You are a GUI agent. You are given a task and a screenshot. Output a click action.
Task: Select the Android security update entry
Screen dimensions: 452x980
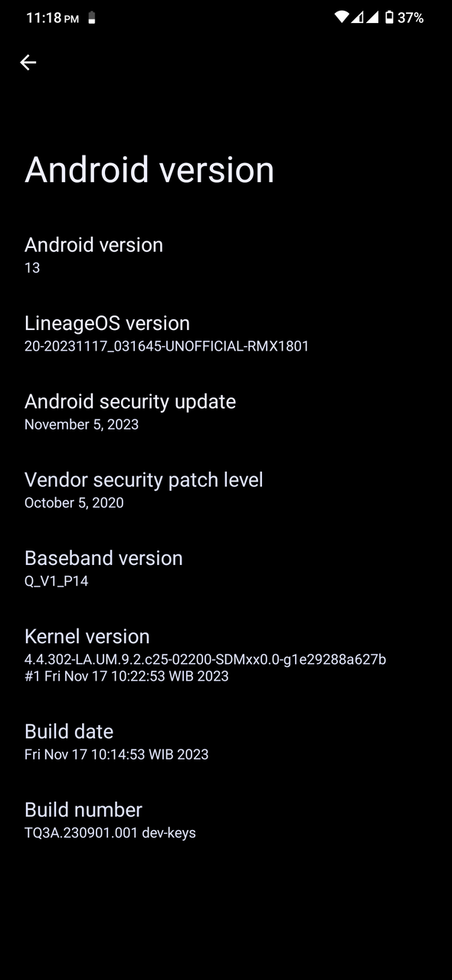point(226,412)
